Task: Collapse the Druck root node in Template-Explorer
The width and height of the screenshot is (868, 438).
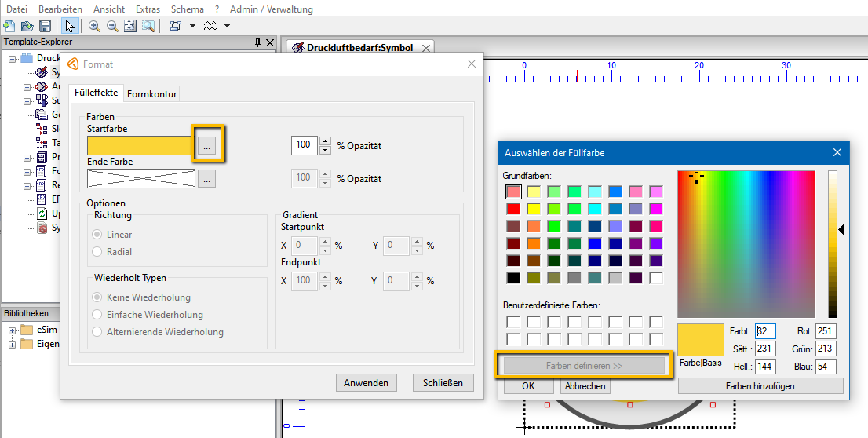Action: pyautogui.click(x=13, y=58)
